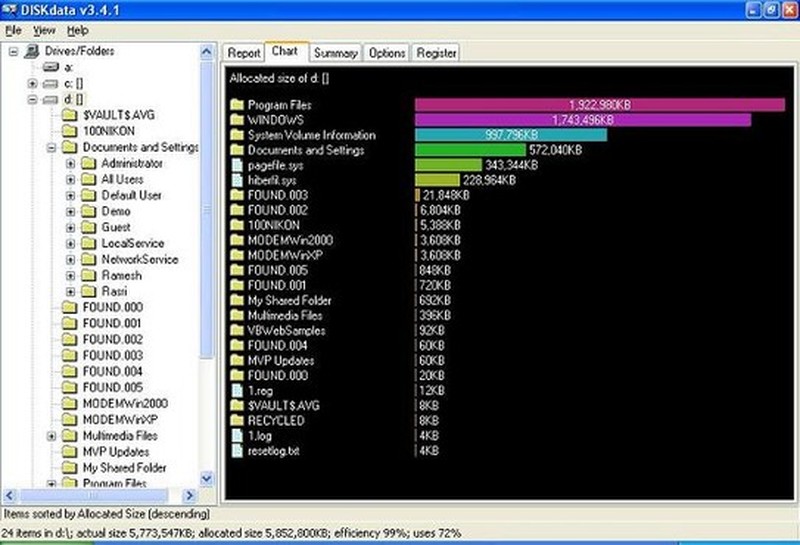Viewport: 800px width, 545px height.
Task: Switch to the Report tab
Action: (x=244, y=53)
